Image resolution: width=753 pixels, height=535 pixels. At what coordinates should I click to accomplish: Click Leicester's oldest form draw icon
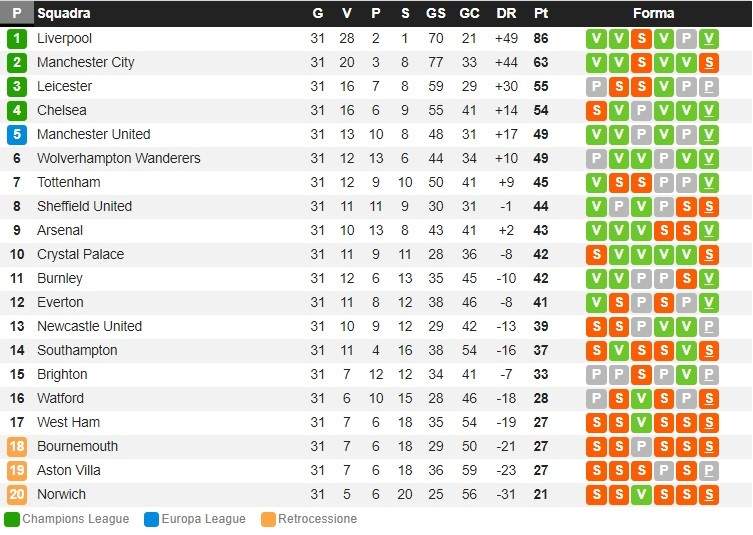(596, 86)
